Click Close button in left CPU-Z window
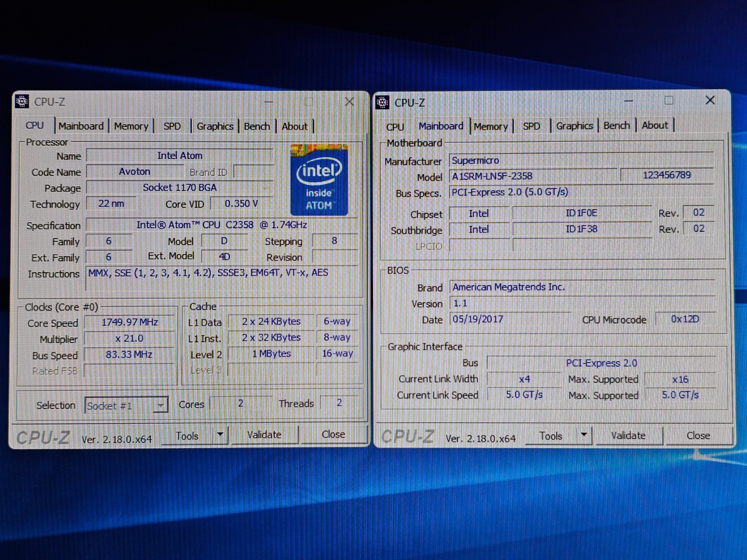The width and height of the screenshot is (747, 560). (x=333, y=434)
